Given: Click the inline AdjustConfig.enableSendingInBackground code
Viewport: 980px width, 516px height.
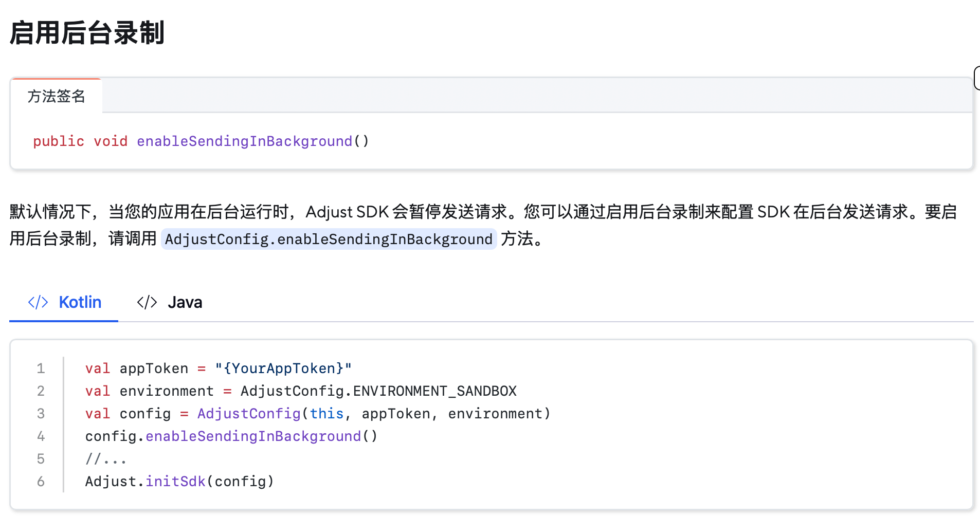Looking at the screenshot, I should pyautogui.click(x=329, y=239).
